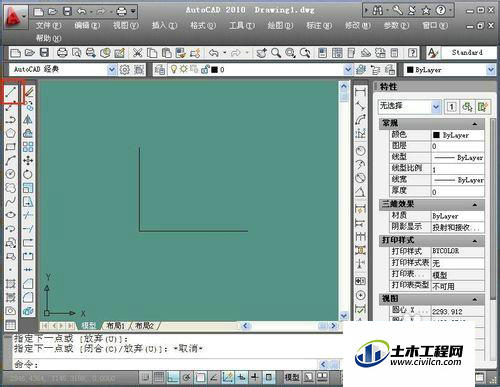Click the Cut scissors icon

(x=137, y=53)
